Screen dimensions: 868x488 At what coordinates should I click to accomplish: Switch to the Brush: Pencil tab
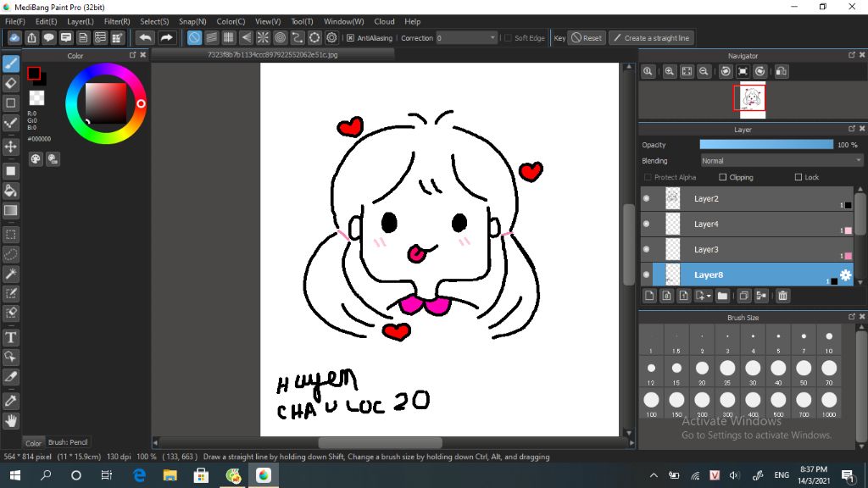[x=68, y=442]
